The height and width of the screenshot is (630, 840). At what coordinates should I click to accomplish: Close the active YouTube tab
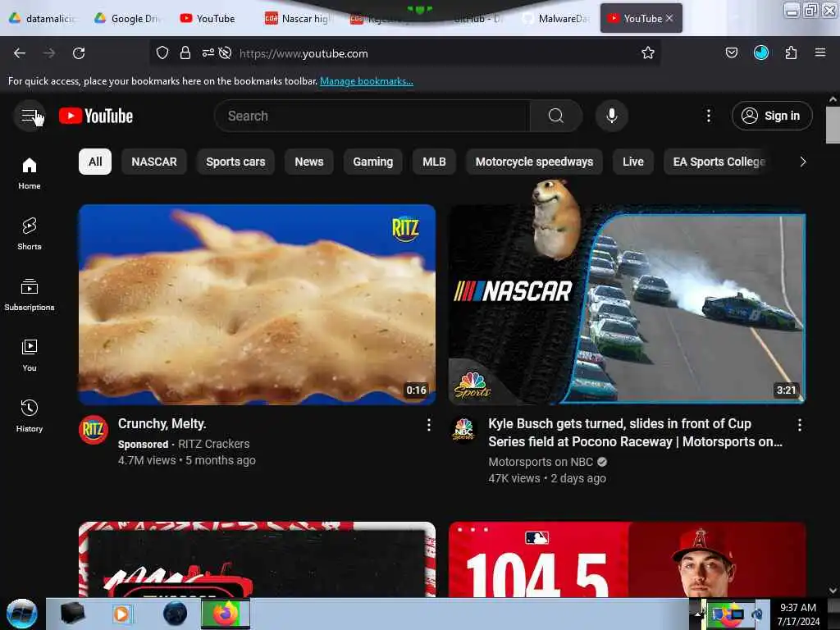click(669, 18)
